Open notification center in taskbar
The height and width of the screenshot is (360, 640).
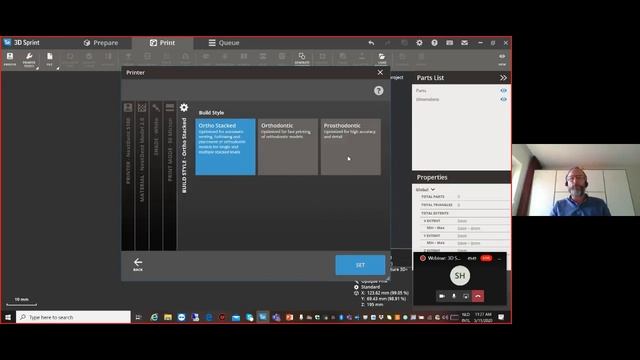coord(501,317)
